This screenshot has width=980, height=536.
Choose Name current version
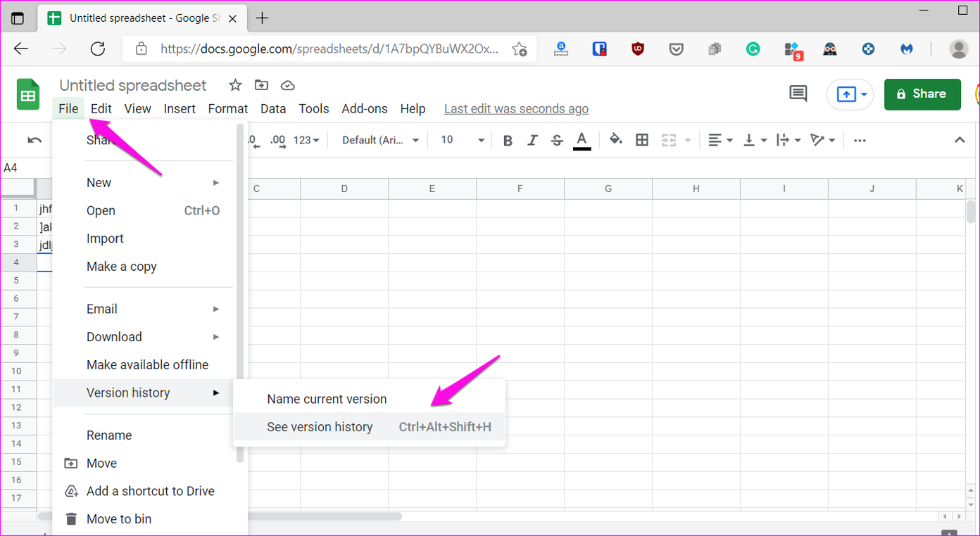[369, 399]
